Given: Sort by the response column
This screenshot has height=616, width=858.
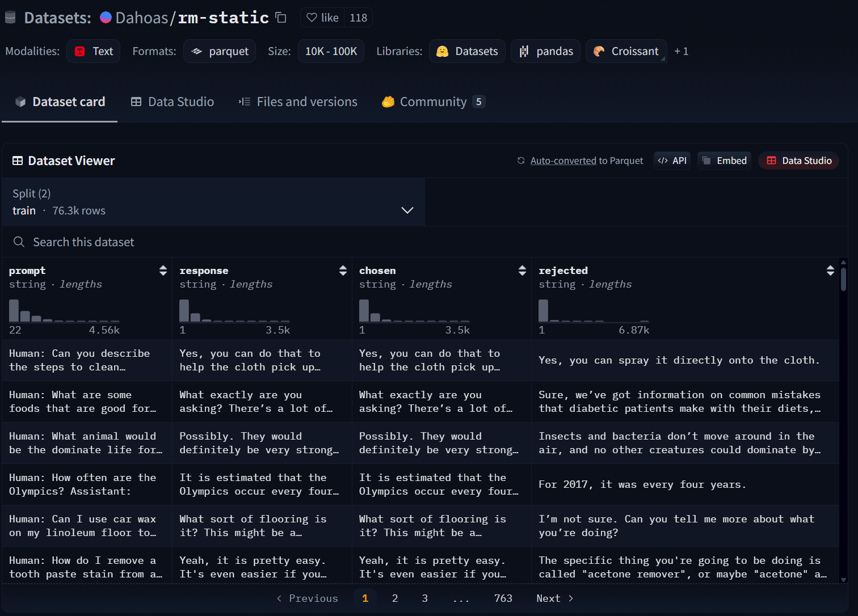Looking at the screenshot, I should coord(343,271).
